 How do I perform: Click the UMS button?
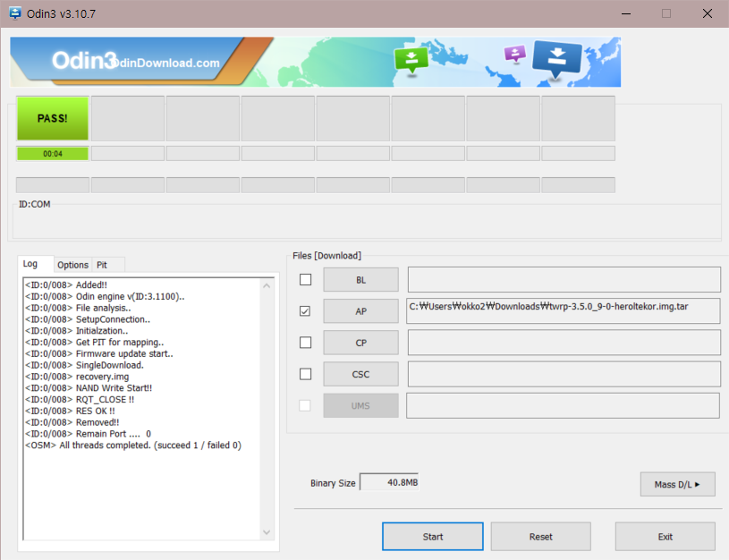pos(360,405)
